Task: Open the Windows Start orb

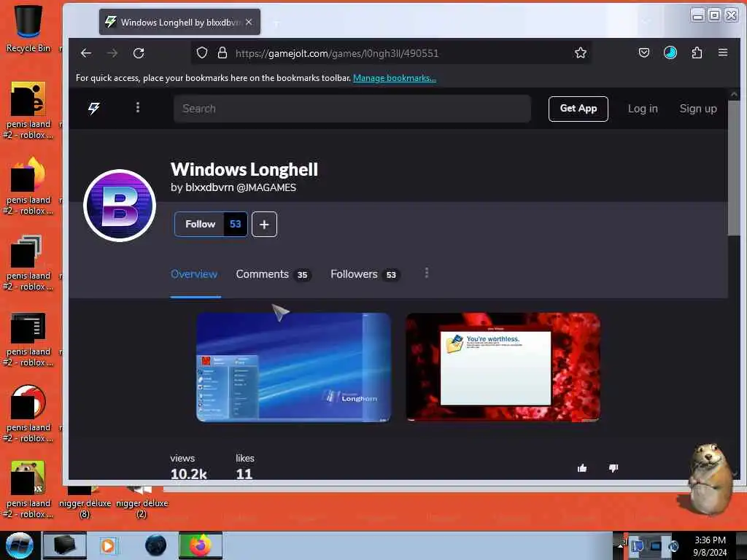Action: click(19, 545)
